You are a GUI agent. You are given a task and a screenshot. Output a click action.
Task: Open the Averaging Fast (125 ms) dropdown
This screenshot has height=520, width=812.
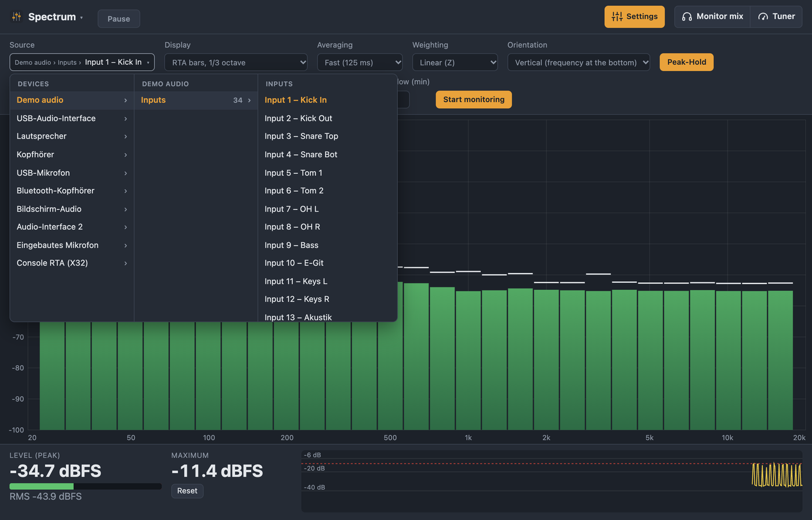pyautogui.click(x=360, y=63)
